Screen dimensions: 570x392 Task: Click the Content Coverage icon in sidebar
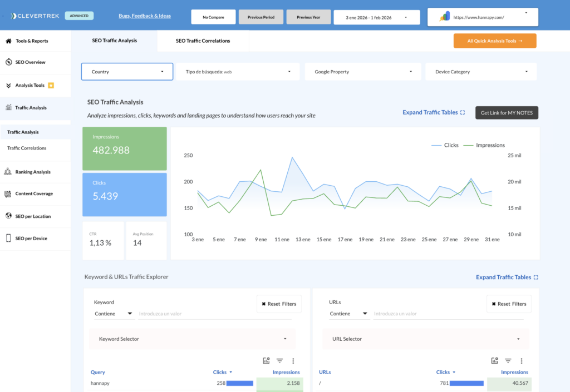[8, 194]
